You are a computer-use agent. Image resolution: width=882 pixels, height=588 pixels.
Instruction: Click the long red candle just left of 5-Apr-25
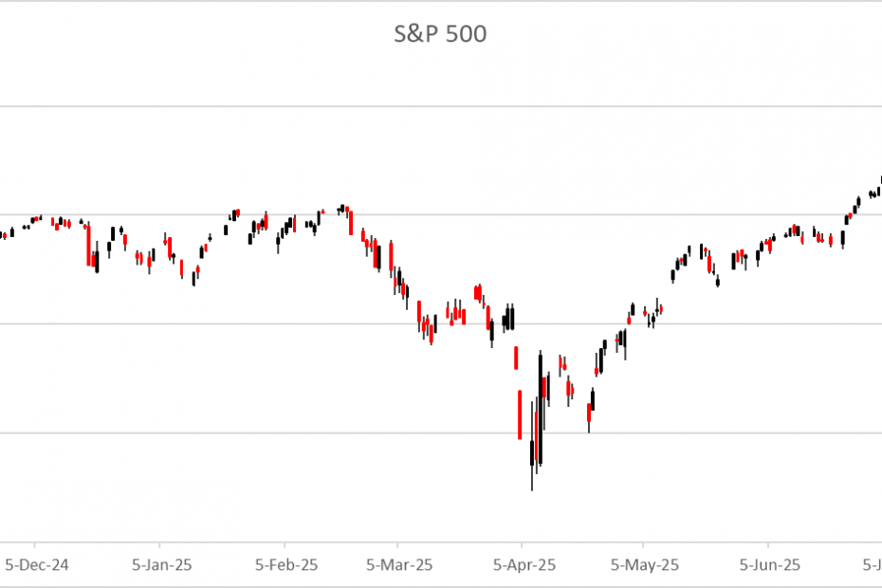(x=520, y=413)
